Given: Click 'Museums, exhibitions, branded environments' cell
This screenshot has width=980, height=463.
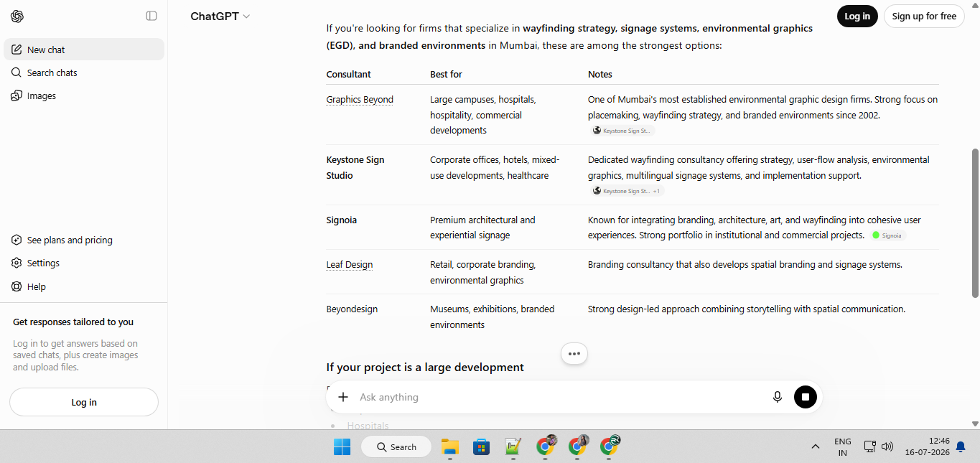Looking at the screenshot, I should tap(493, 317).
